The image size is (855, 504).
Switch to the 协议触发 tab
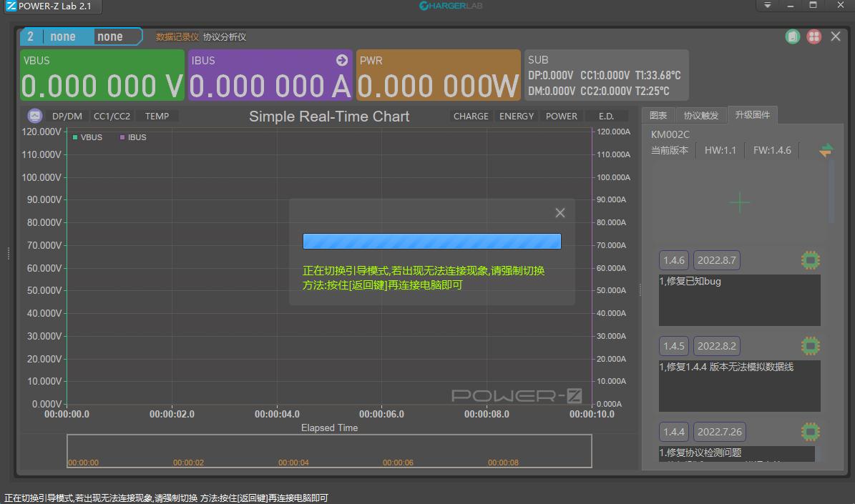(x=700, y=115)
